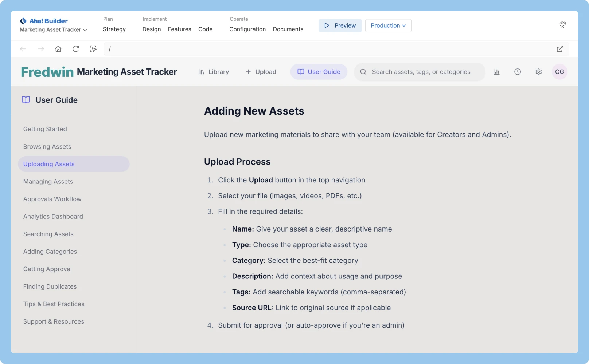Open the settings gear icon
The image size is (589, 364).
click(x=538, y=72)
